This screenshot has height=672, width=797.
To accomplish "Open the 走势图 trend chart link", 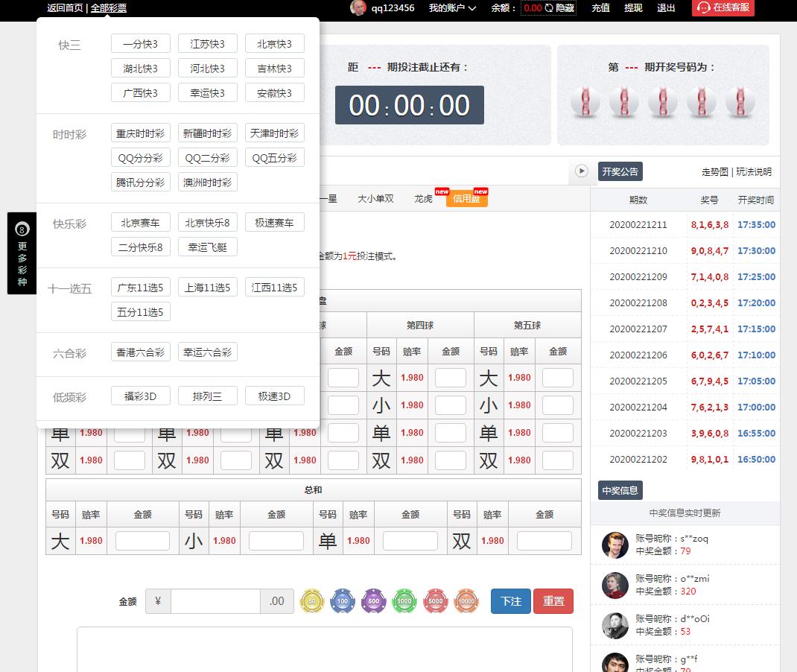I will [x=714, y=172].
